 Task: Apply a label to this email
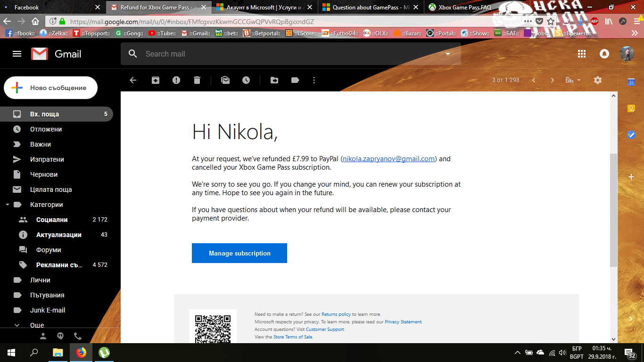(x=295, y=80)
